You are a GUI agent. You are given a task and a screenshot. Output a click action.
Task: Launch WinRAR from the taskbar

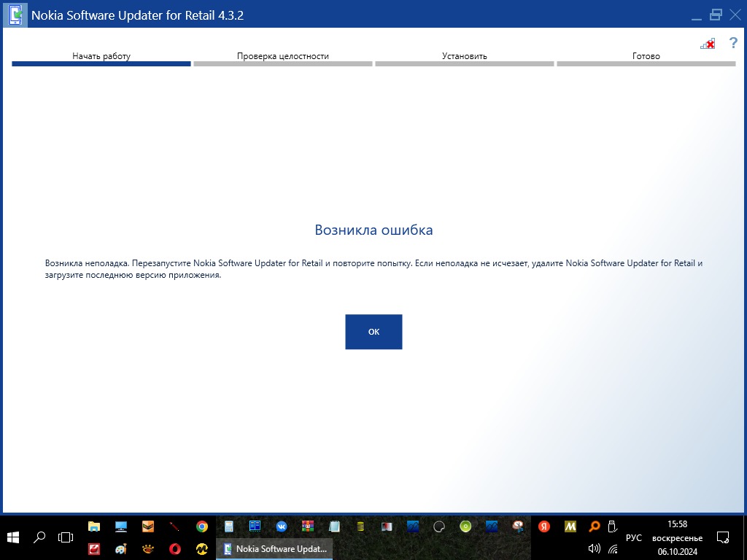308,526
